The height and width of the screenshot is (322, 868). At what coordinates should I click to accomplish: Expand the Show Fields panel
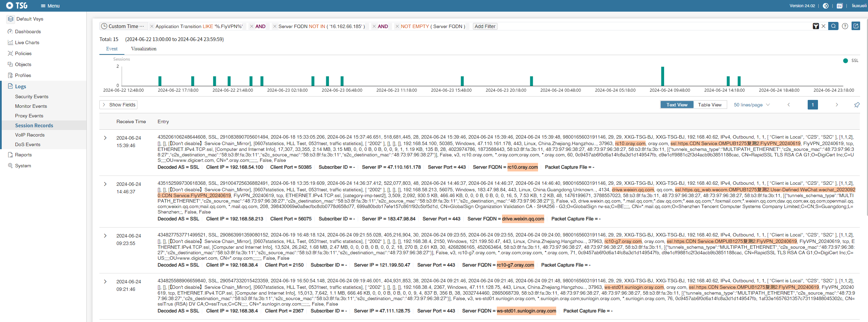[119, 105]
